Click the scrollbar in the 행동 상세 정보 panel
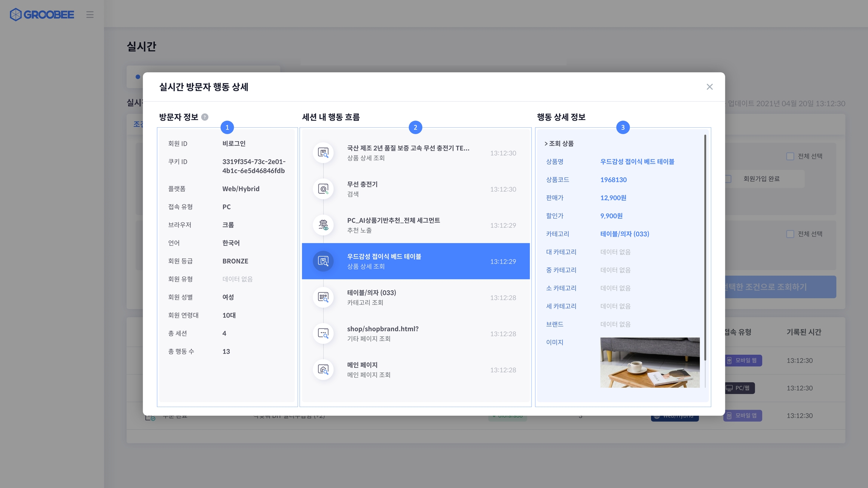 tap(705, 247)
